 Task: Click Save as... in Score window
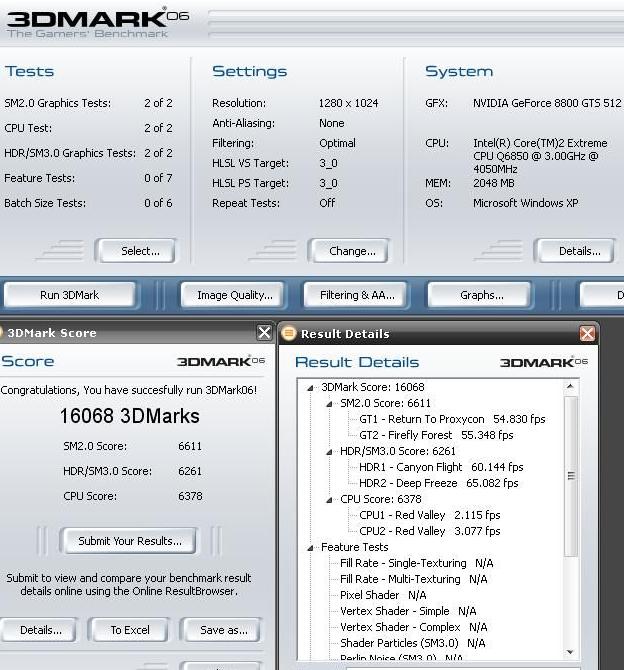coord(221,630)
